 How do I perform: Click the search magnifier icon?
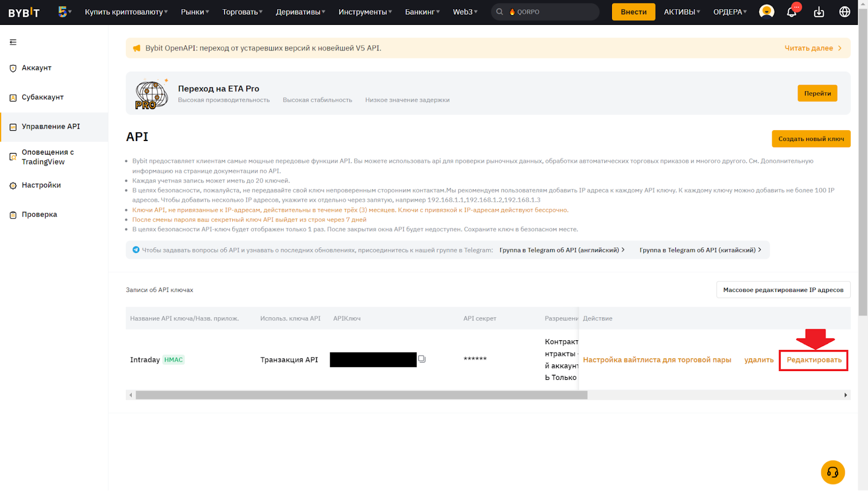click(x=500, y=12)
